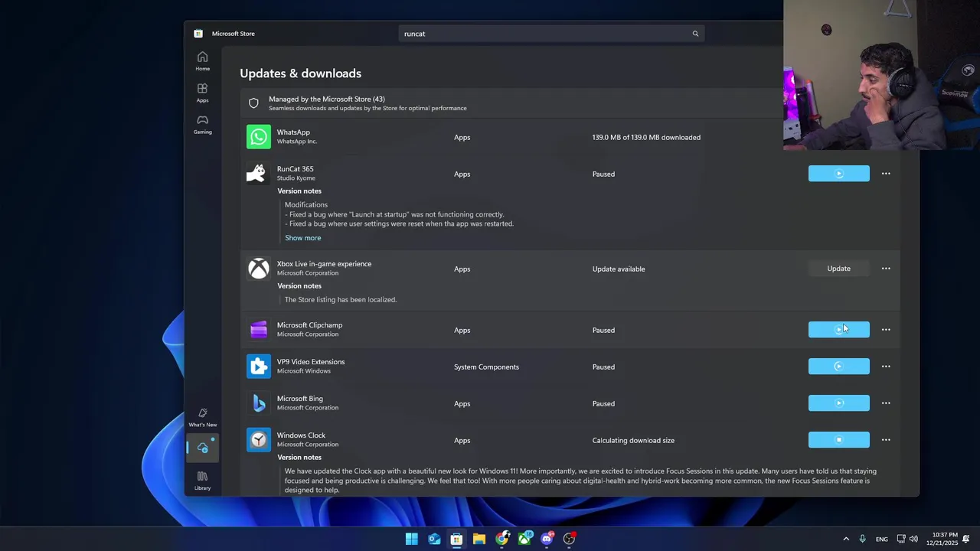
Task: Resume the paused RunCat 365 download
Action: pyautogui.click(x=838, y=174)
